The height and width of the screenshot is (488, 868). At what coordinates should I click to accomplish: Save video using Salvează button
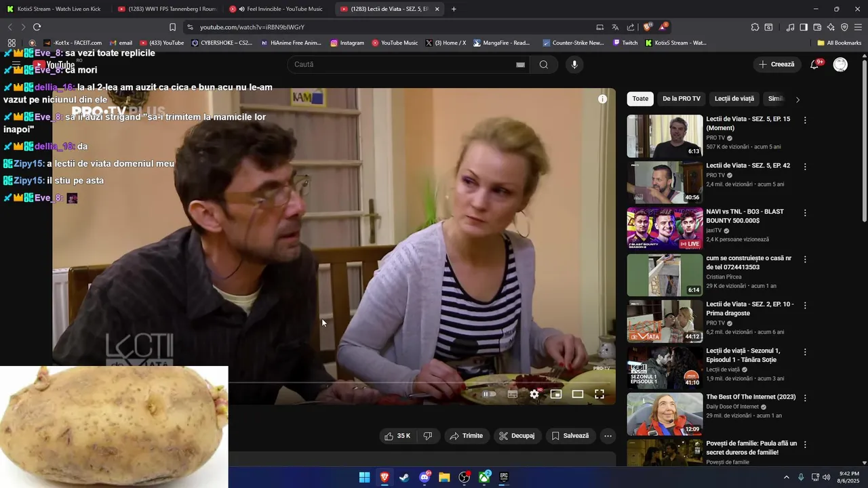pyautogui.click(x=570, y=436)
